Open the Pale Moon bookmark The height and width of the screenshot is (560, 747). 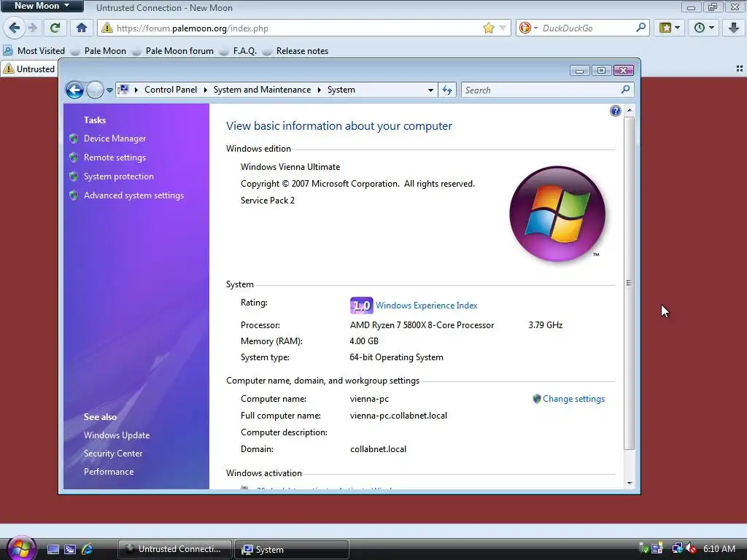pos(99,51)
